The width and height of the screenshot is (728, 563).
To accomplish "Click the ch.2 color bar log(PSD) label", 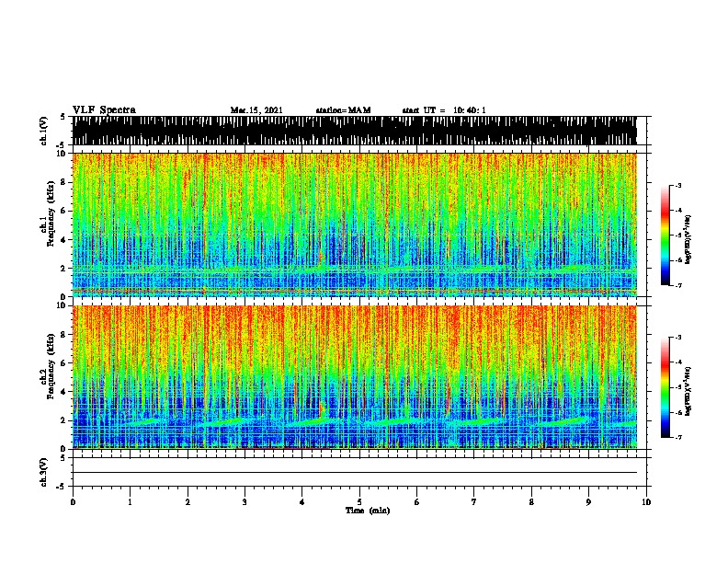I will pos(688,391).
